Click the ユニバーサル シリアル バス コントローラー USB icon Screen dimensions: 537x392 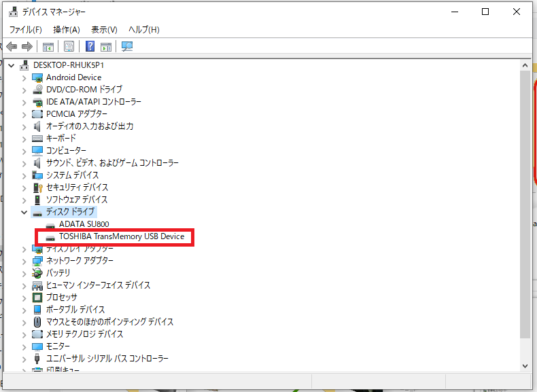(37, 359)
